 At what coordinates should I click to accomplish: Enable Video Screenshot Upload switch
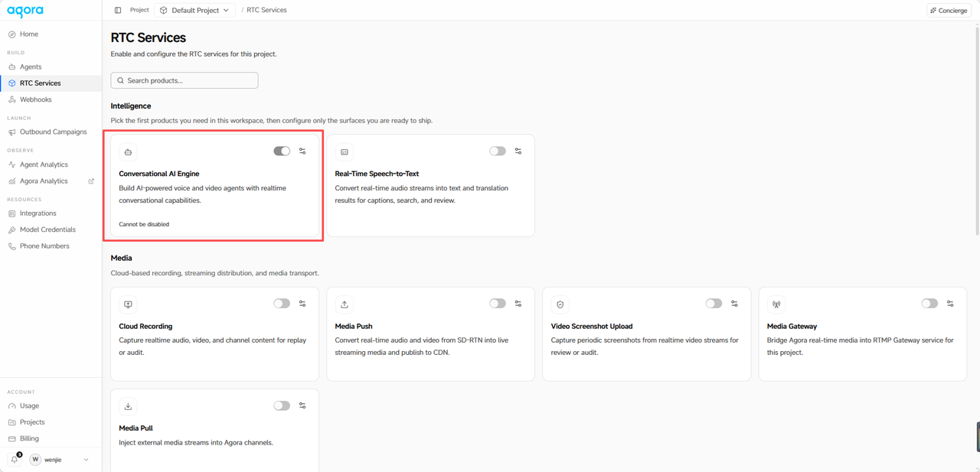point(714,304)
